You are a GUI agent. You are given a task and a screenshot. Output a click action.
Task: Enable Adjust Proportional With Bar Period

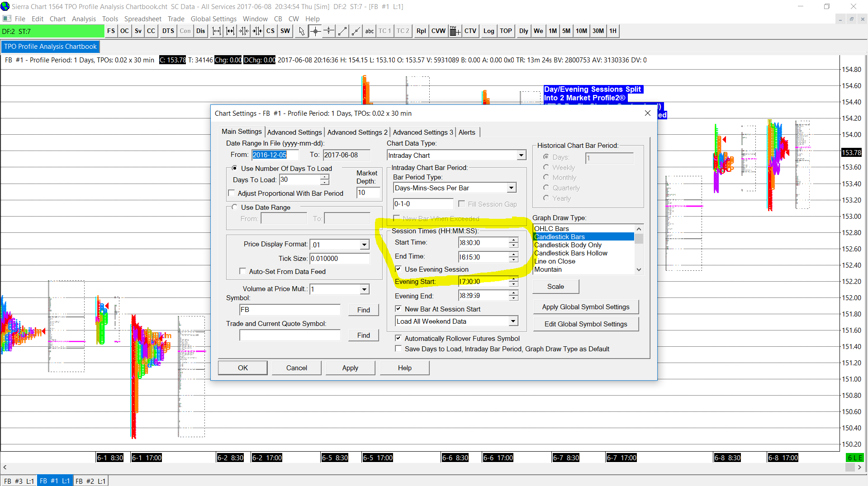tap(232, 193)
